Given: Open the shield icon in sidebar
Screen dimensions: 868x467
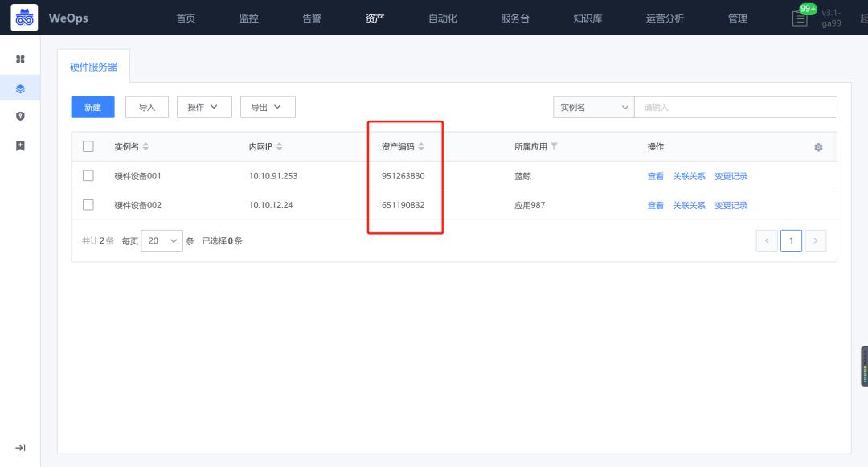Looking at the screenshot, I should (x=21, y=117).
